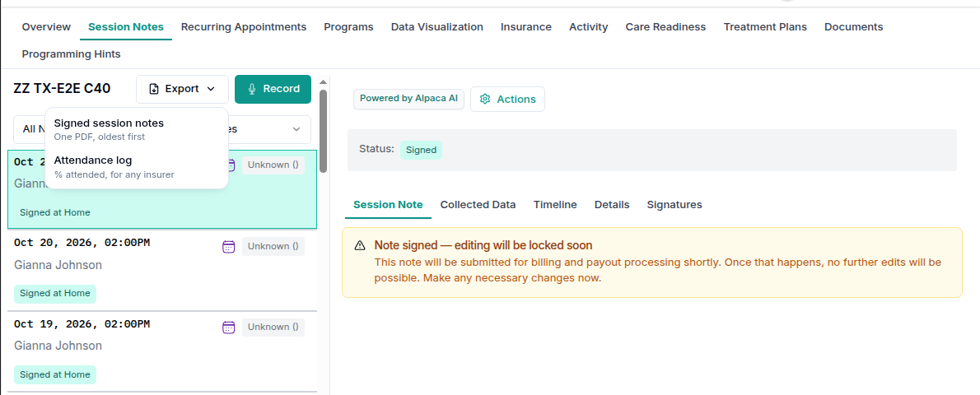
Task: Select the Oct 20, 2026 session note
Action: pyautogui.click(x=162, y=270)
